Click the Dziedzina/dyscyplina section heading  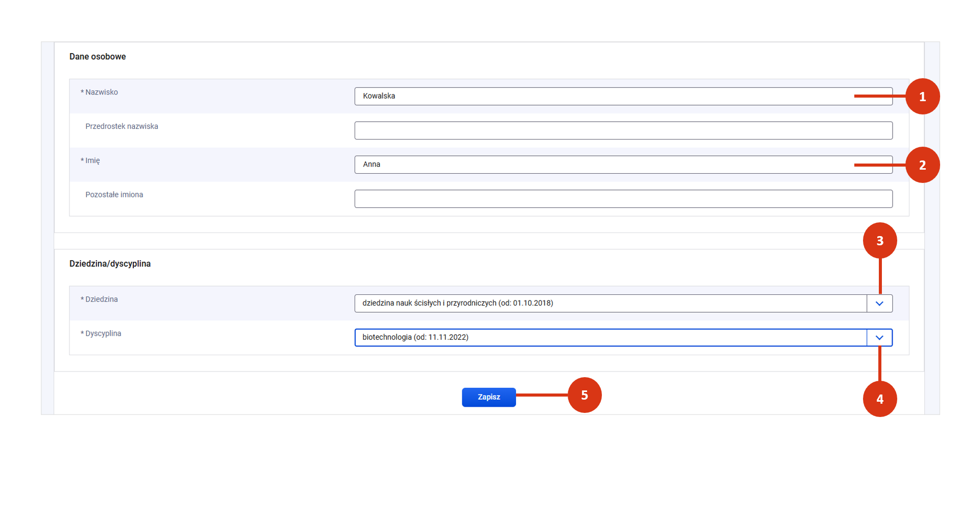click(110, 264)
